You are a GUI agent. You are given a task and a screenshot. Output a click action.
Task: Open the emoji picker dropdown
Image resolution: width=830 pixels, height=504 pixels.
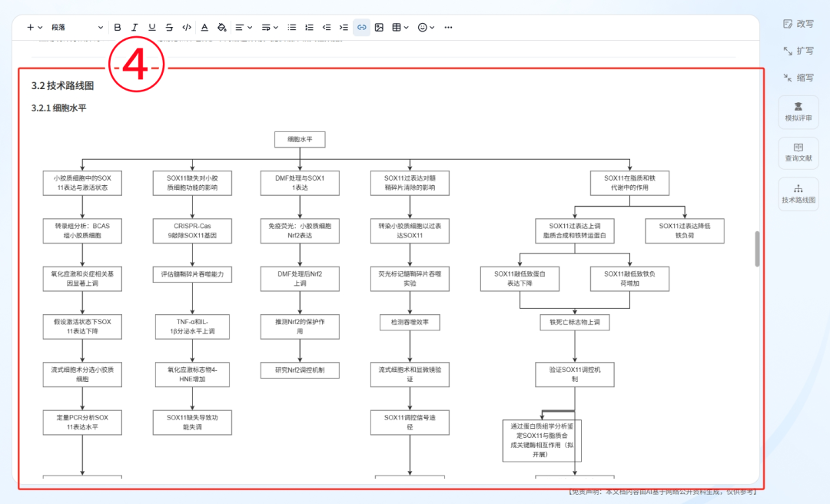[426, 28]
